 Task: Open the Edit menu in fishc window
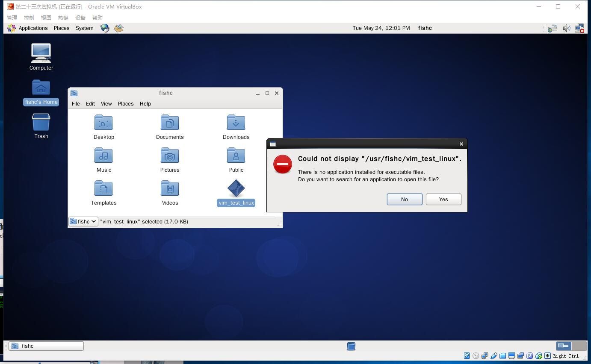(90, 104)
